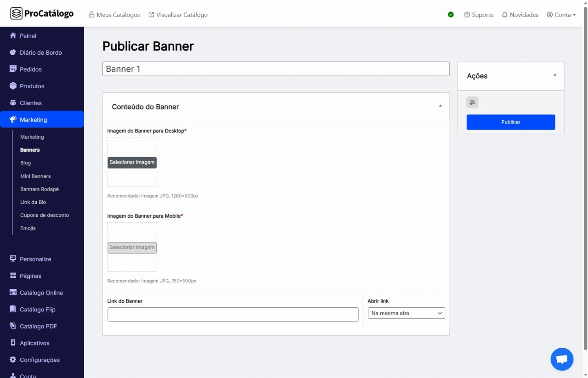Click the blue Publicar button
Screen dimensions: 588x378
click(x=510, y=122)
